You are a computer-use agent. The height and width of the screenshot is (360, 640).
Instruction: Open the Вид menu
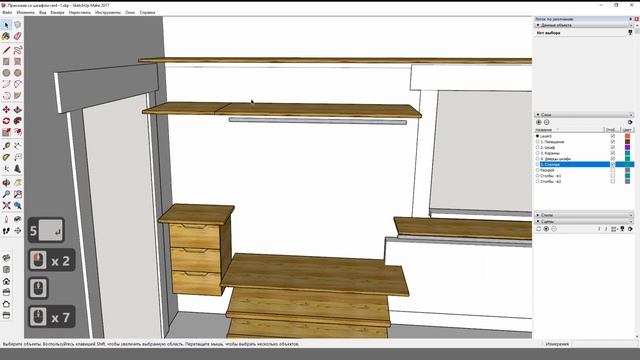(42, 13)
